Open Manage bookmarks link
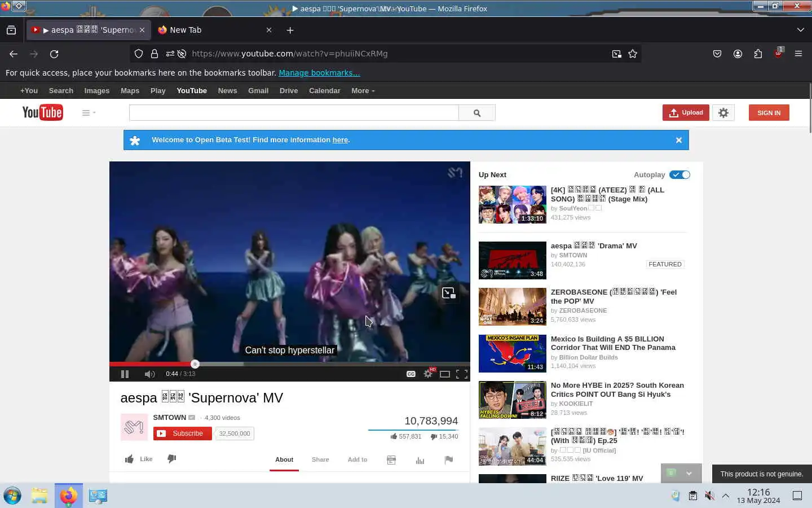Screen dimensions: 812x508 (x=319, y=73)
